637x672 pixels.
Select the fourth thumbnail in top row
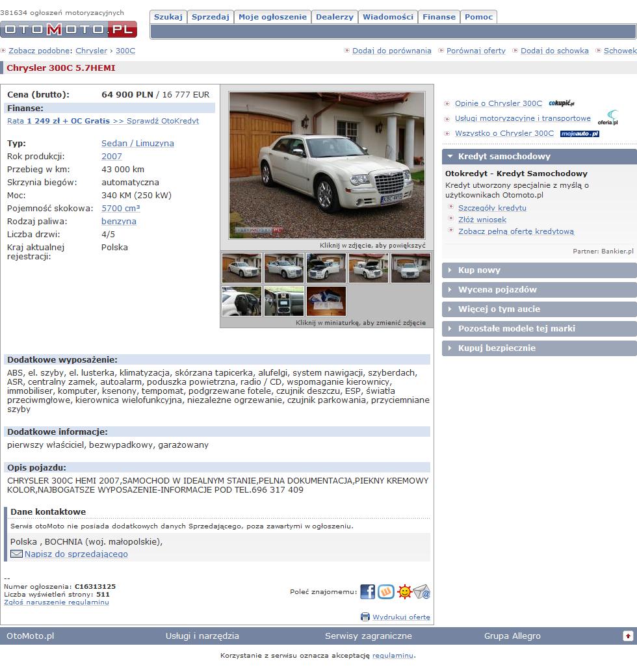pyautogui.click(x=369, y=268)
